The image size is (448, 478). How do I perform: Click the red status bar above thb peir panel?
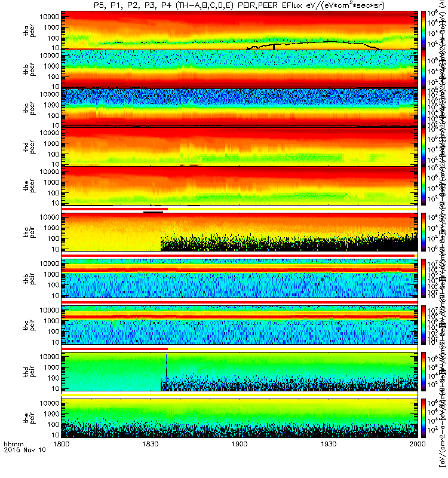pyautogui.click(x=238, y=256)
